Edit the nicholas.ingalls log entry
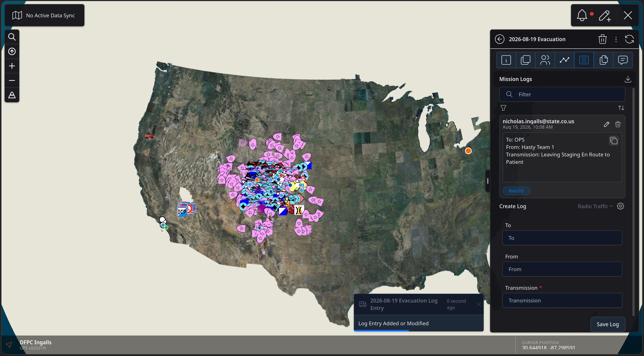644x356 pixels. point(606,124)
